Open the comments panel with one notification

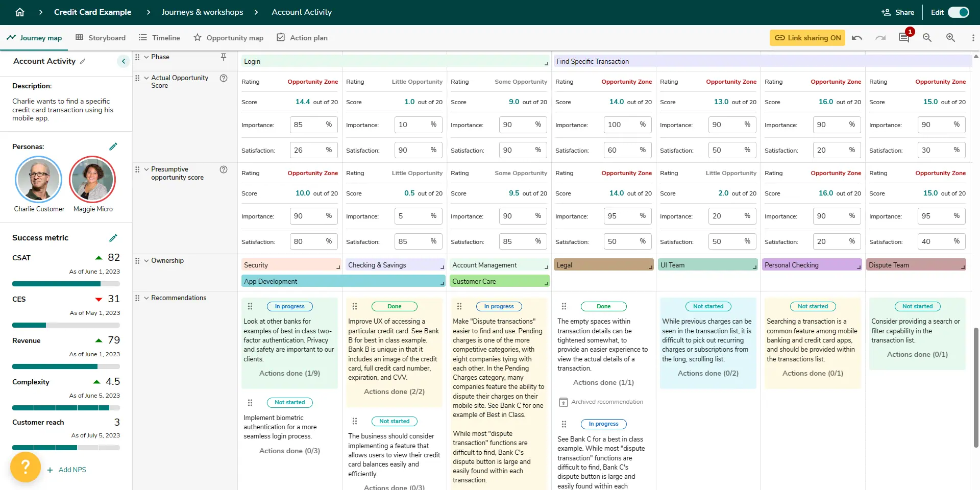pos(904,38)
